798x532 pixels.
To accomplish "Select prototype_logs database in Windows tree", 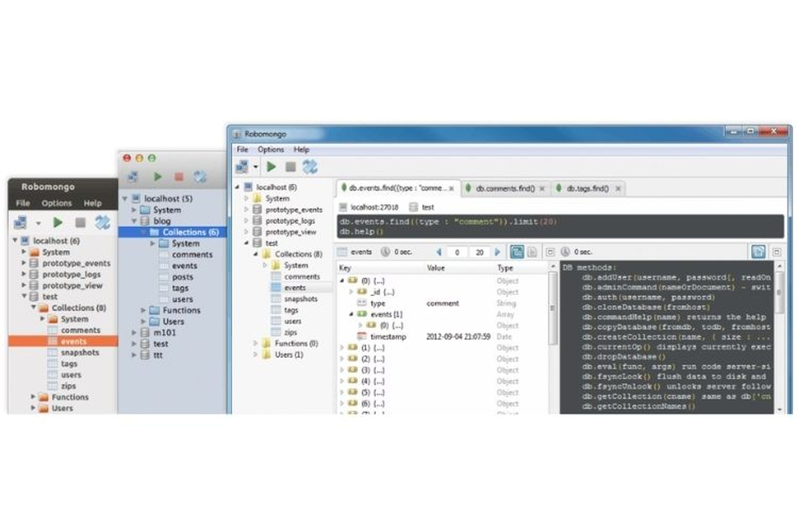I will pyautogui.click(x=290, y=221).
